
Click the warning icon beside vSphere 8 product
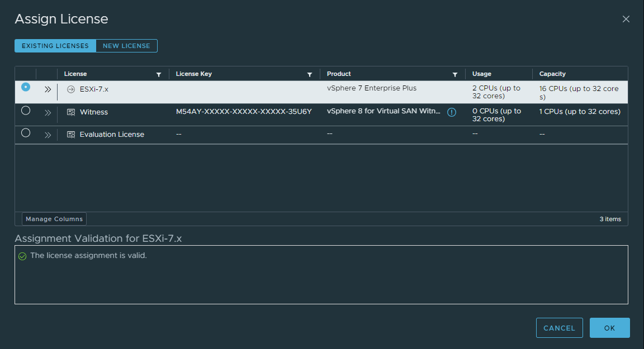click(452, 111)
